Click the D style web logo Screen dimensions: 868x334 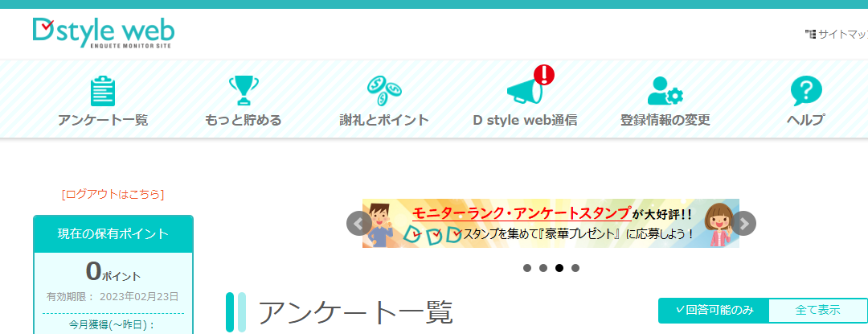tap(104, 33)
